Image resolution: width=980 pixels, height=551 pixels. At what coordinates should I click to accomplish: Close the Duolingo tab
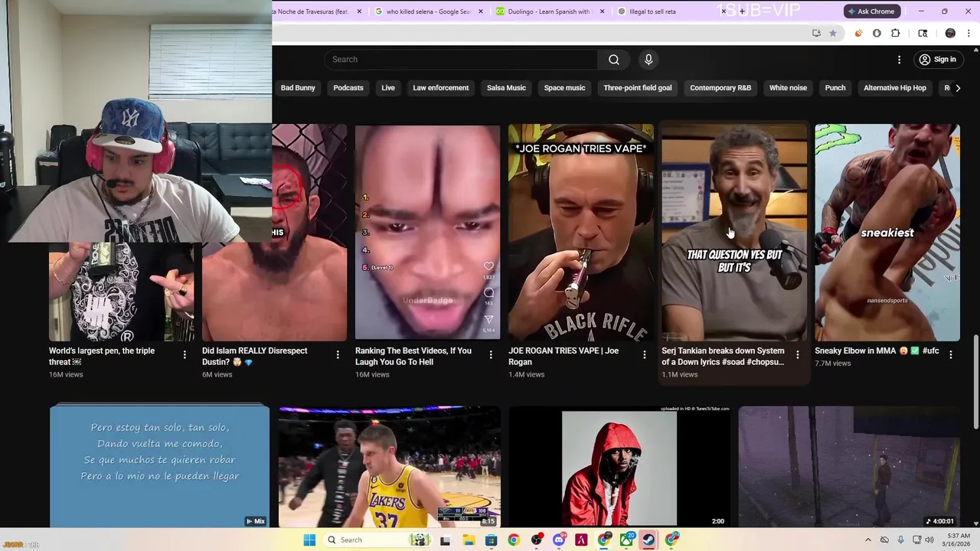coord(602,11)
